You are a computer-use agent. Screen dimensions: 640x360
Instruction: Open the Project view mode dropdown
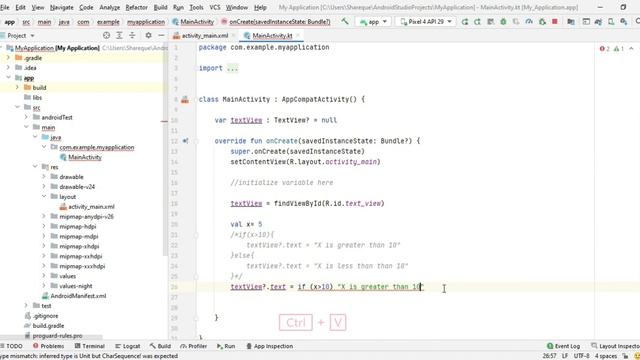(20, 36)
